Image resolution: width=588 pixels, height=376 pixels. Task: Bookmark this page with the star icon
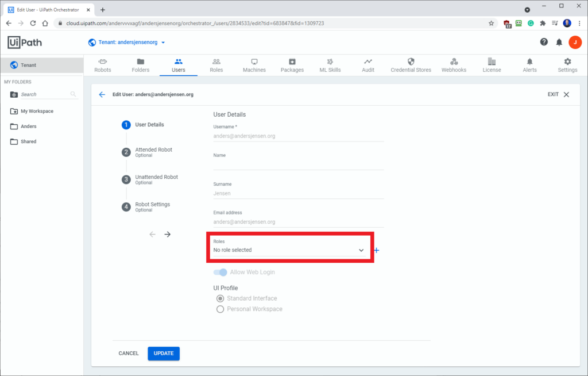point(492,24)
